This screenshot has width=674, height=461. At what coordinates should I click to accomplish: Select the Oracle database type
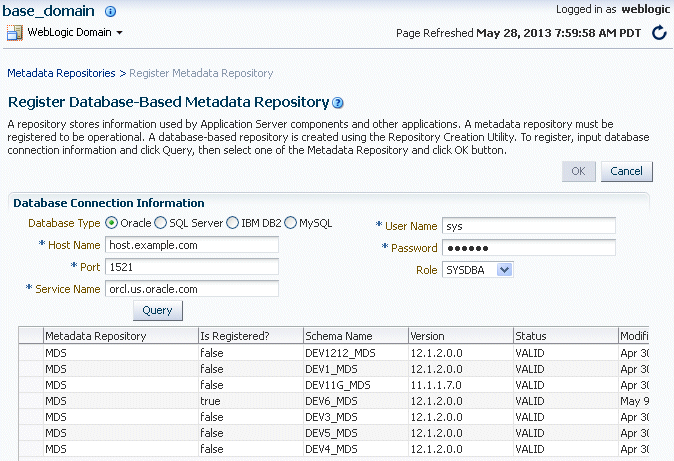pos(111,223)
